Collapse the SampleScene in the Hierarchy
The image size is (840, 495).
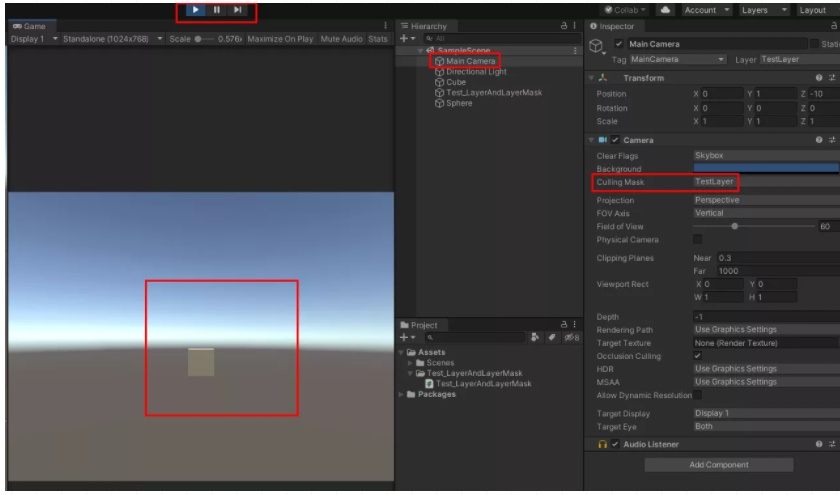point(421,50)
